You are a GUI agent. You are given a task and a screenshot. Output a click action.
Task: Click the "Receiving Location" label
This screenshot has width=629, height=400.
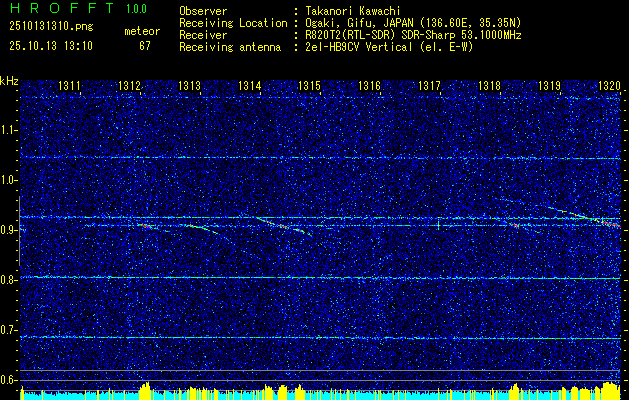coord(233,23)
